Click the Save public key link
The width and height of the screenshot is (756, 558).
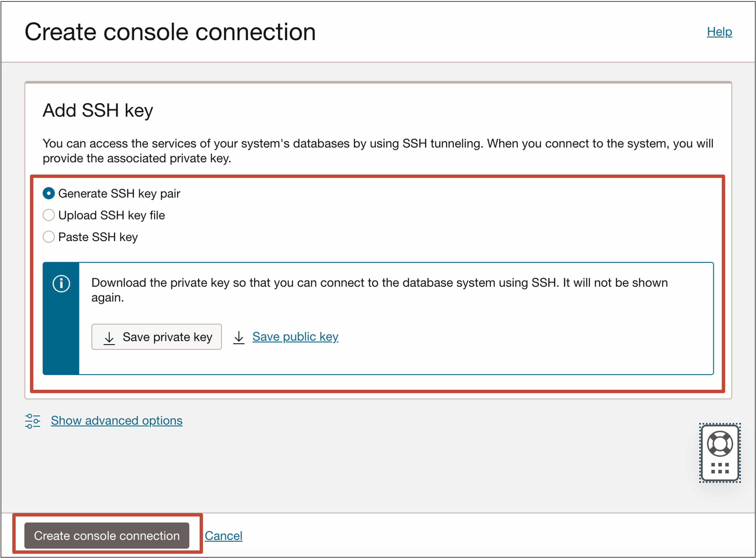[295, 336]
